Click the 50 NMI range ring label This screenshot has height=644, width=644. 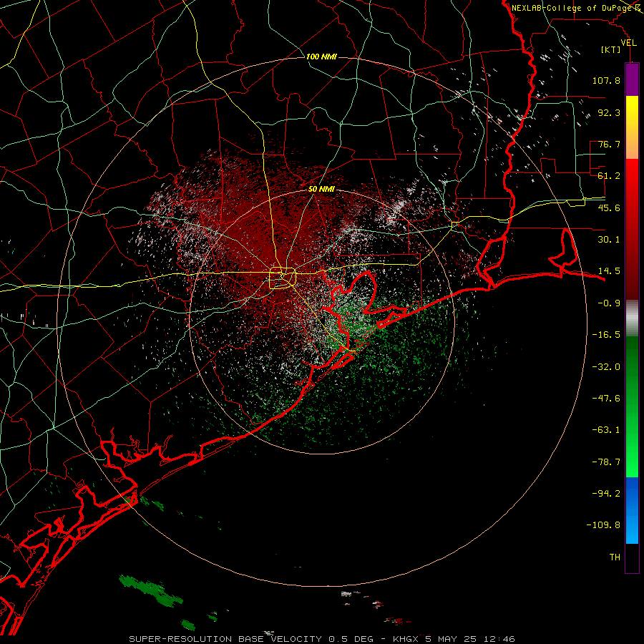321,190
